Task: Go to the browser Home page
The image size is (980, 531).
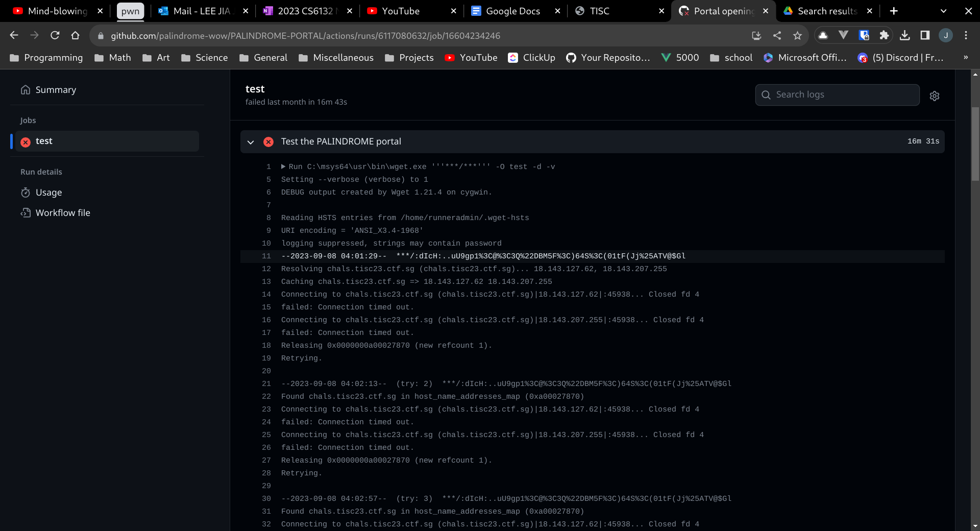Action: (x=75, y=35)
